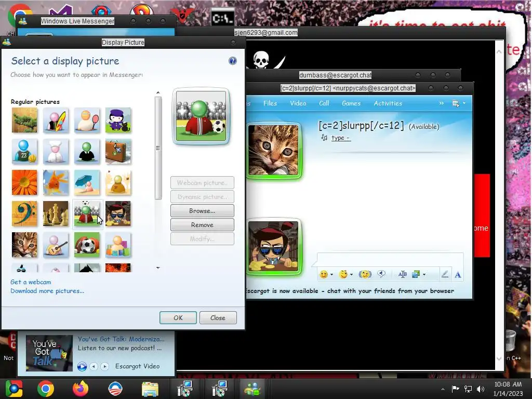Select the chef buddy display picture
The image size is (532, 399).
click(x=56, y=151)
